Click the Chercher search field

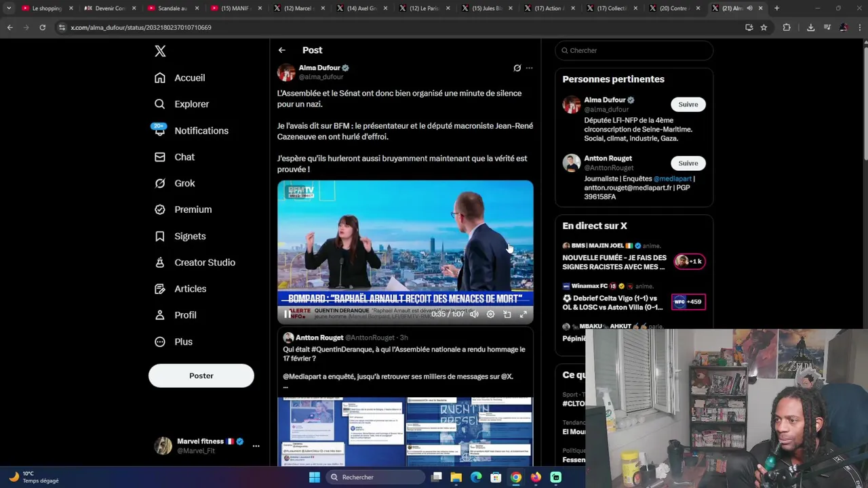[634, 50]
